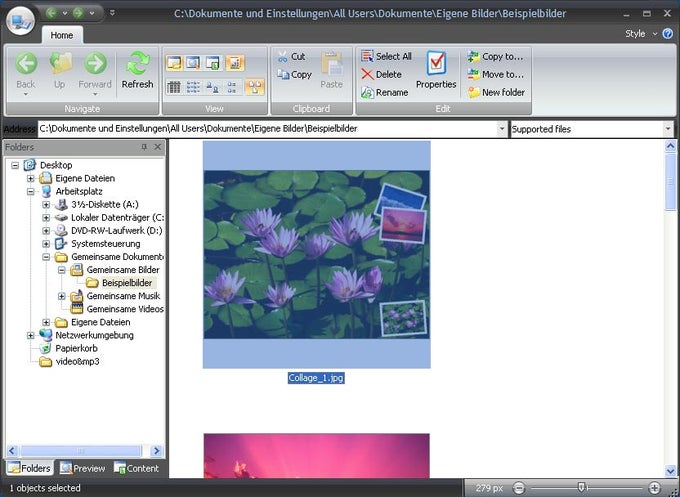Click the small green forward arrow in title bar
This screenshot has width=680, height=497.
[78, 13]
